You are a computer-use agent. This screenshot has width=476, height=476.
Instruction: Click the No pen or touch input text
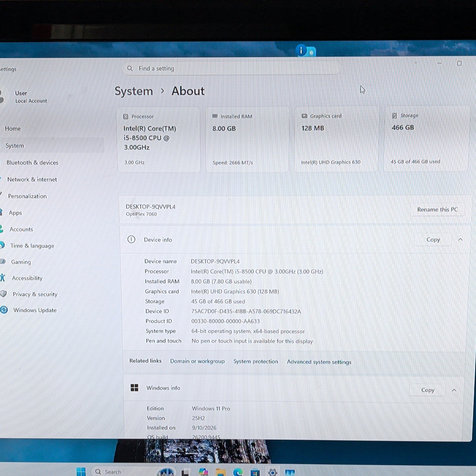(252, 341)
